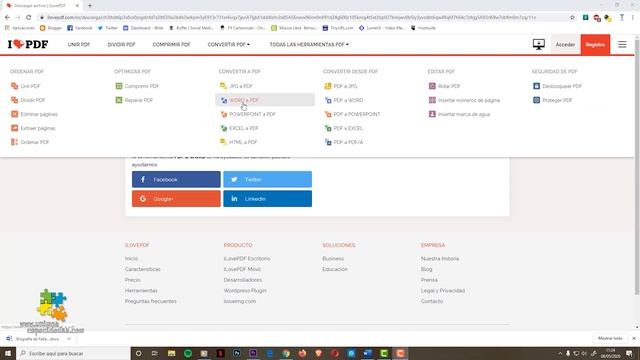Open the hamburger menu icon in header

point(622,44)
